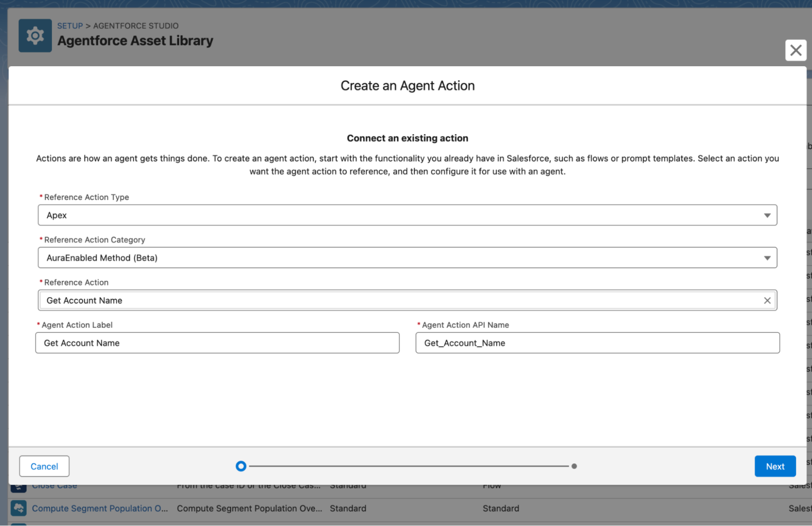Open the Reference Action Category dropdown

pyautogui.click(x=407, y=258)
